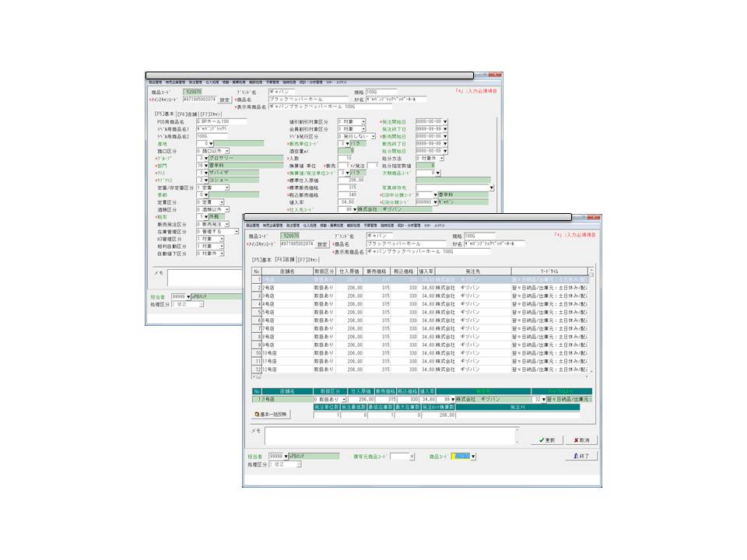This screenshot has width=747, height=560.
Task: Select store row 2号店 in table
Action: pos(419,288)
